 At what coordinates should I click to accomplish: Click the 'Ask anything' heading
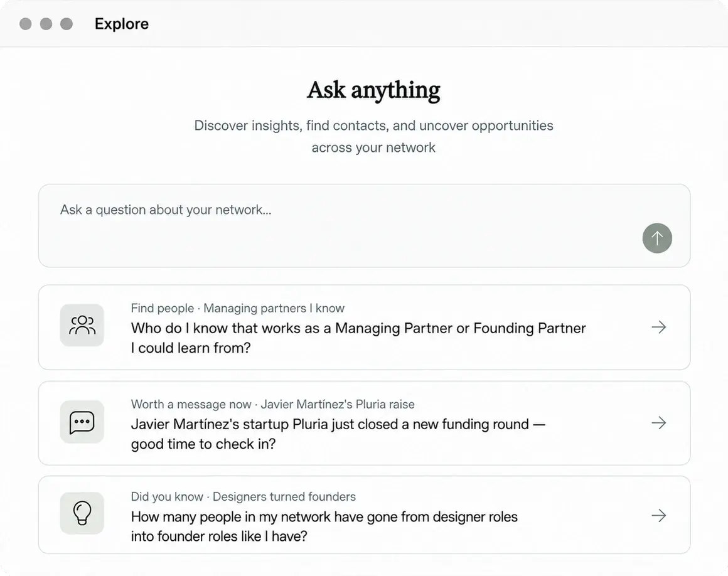(x=373, y=90)
